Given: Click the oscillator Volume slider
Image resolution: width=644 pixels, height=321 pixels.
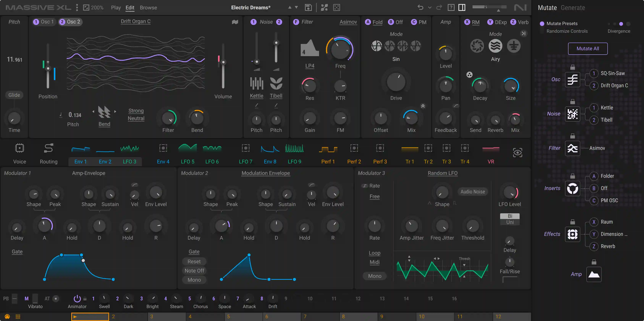Looking at the screenshot, I should point(223,66).
